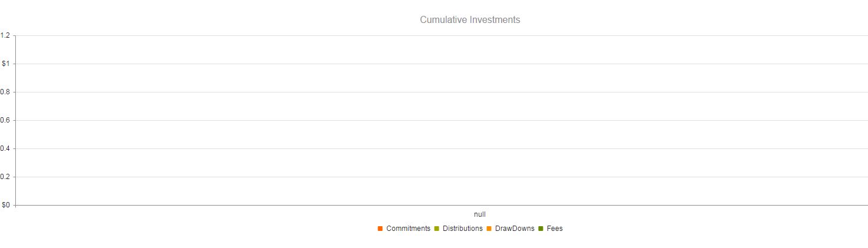Click the DrawDowns legend color swatch

coord(489,229)
